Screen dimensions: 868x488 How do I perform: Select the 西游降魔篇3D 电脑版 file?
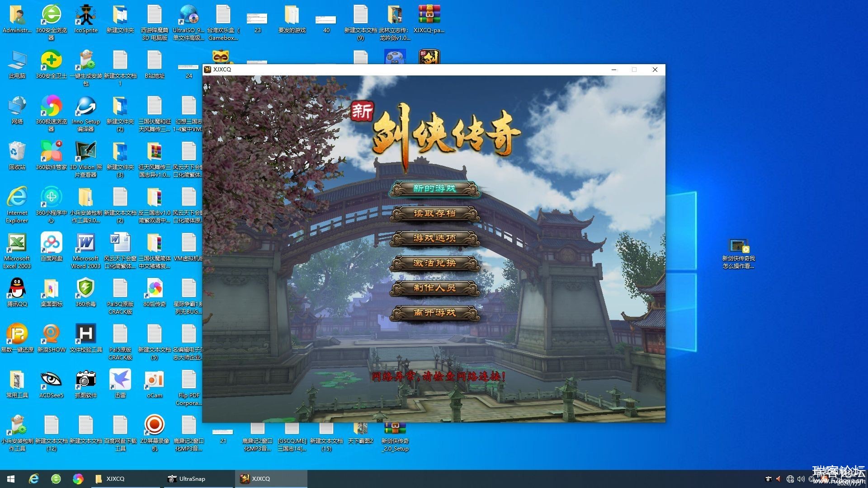(x=155, y=22)
